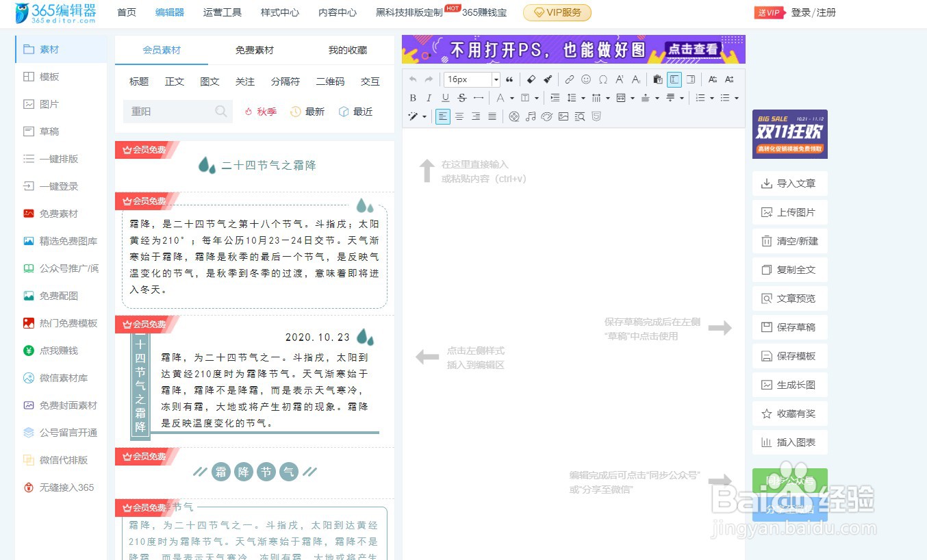
Task: Filter materials by 秋季 tag
Action: click(260, 112)
